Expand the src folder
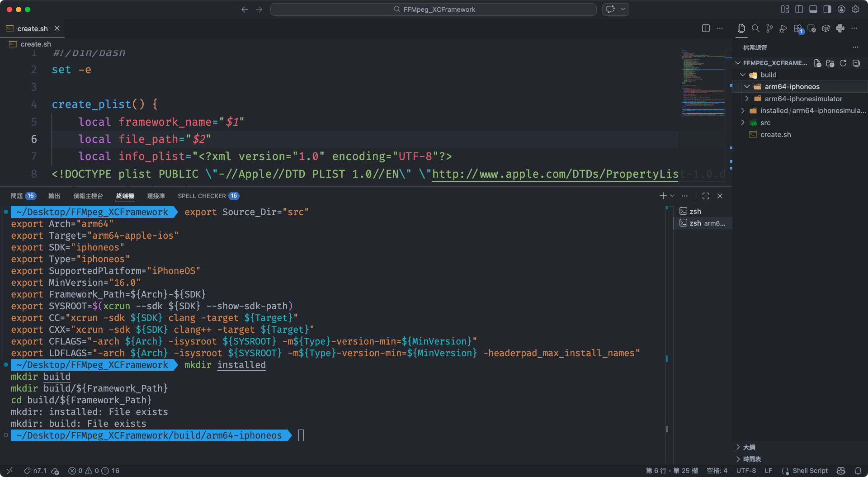The width and height of the screenshot is (868, 477). click(x=742, y=123)
